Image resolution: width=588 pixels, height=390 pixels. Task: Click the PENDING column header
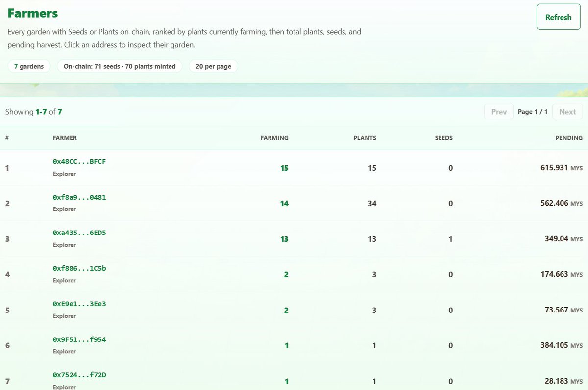(569, 138)
